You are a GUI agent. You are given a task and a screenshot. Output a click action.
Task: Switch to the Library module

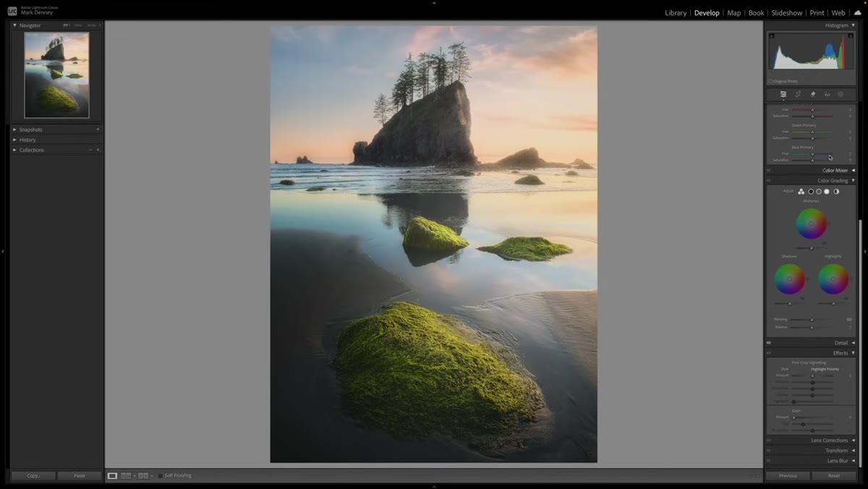[x=676, y=13]
